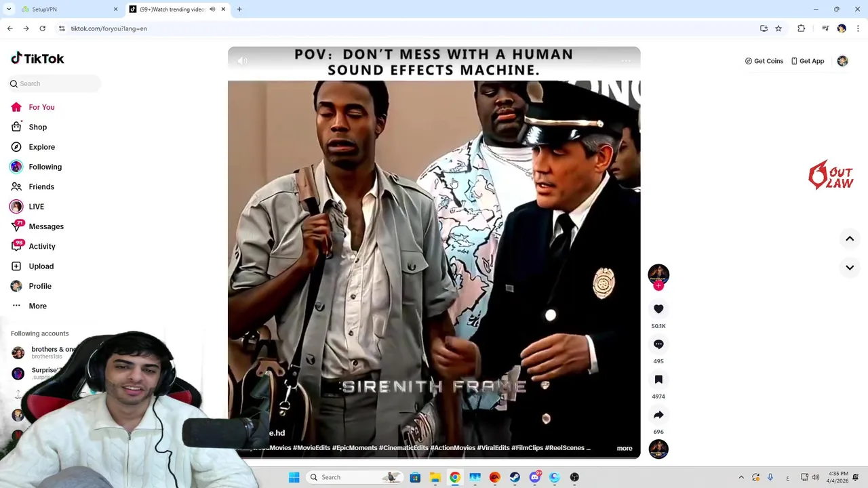This screenshot has width=868, height=488.
Task: Switch to the SetupVPN browser tab
Action: coord(68,9)
